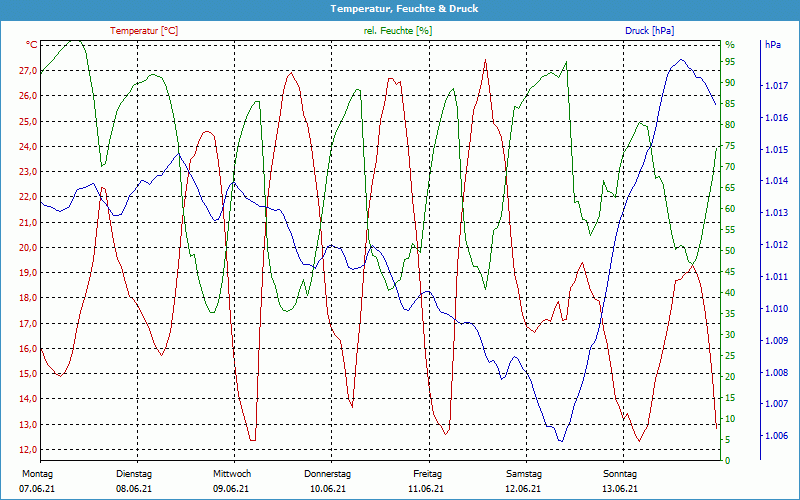Click the 55 humidity axis value

pyautogui.click(x=730, y=230)
